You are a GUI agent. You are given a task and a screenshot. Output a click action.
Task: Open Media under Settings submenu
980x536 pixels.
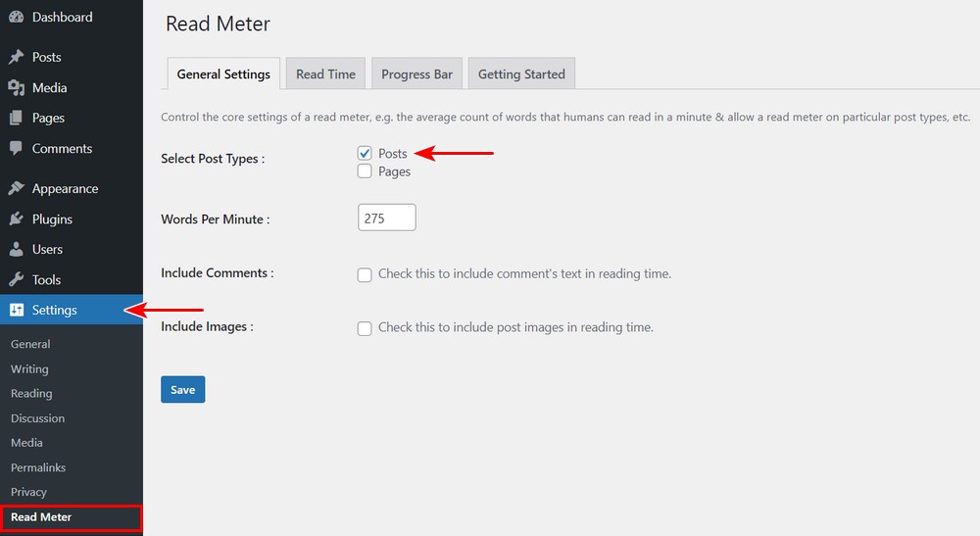26,443
